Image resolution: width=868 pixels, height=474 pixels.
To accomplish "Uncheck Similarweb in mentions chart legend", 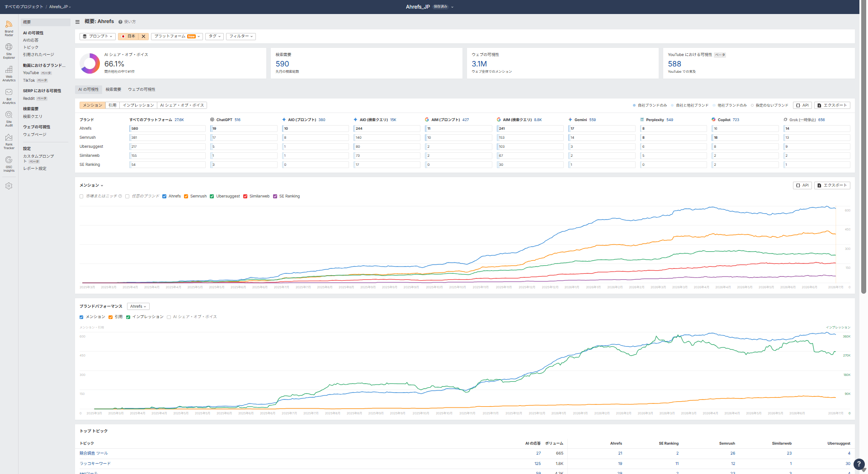I will pyautogui.click(x=245, y=197).
